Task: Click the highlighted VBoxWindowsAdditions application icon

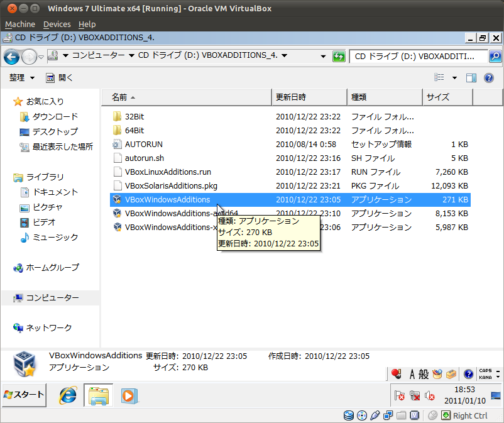Action: 117,200
